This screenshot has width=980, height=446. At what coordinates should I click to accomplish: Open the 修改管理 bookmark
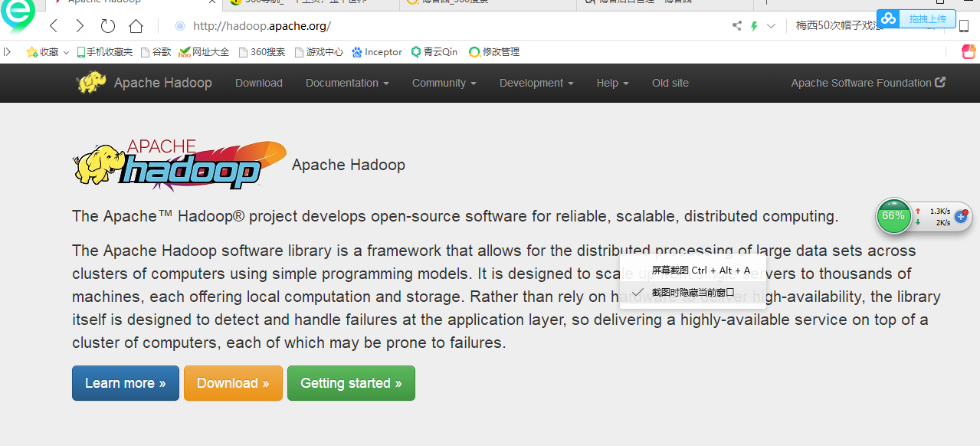[494, 52]
